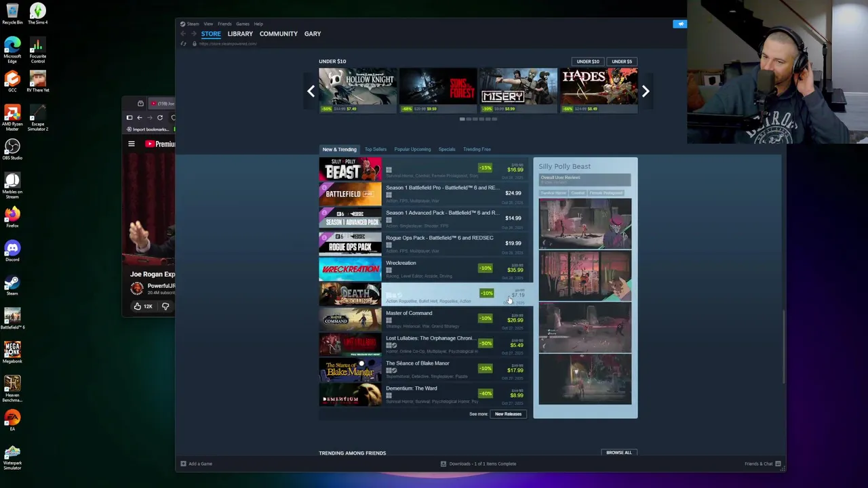Go to previous Under $10 carousel slide
The image size is (868, 488).
coord(311,91)
